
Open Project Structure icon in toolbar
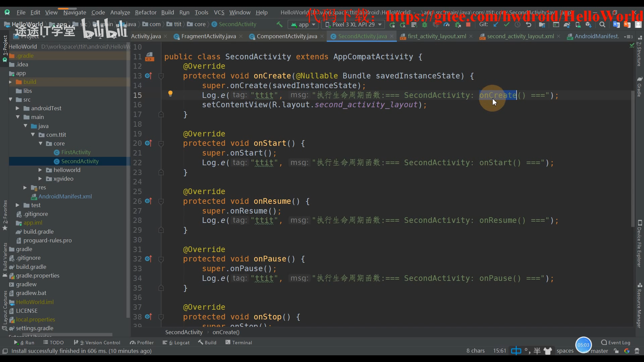point(542,24)
